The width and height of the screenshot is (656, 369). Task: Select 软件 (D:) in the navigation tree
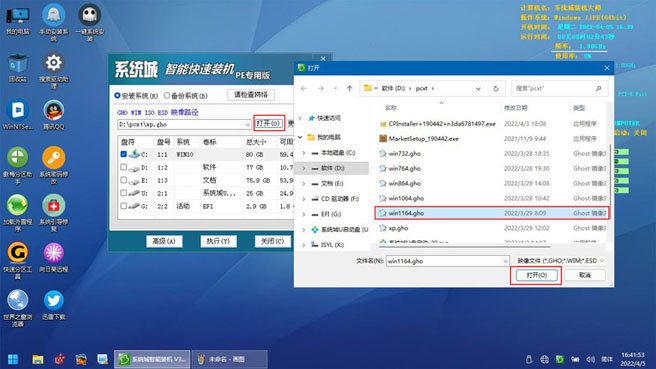pos(333,168)
